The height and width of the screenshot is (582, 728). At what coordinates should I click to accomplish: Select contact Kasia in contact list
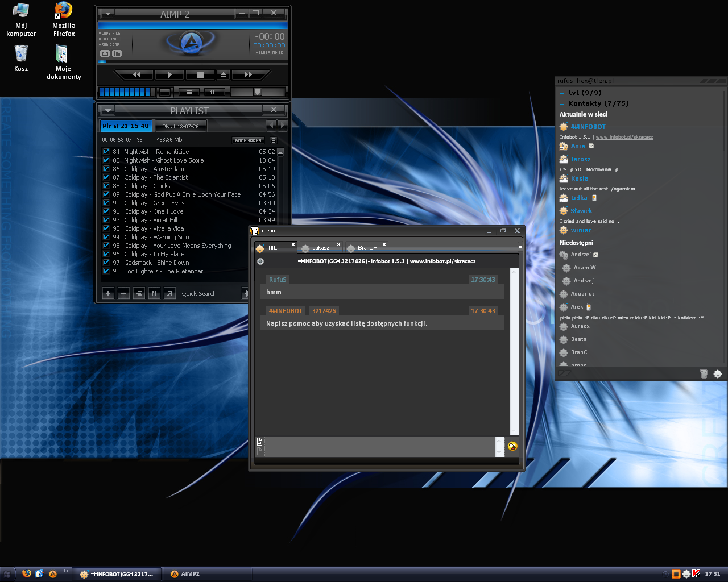(x=580, y=178)
